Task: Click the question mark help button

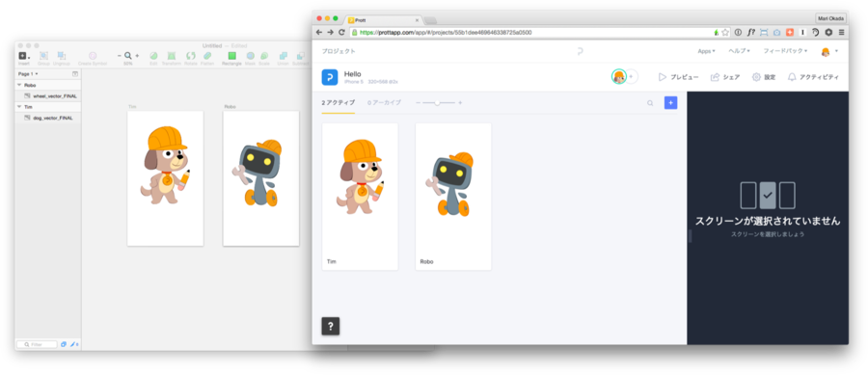Action: 331,327
